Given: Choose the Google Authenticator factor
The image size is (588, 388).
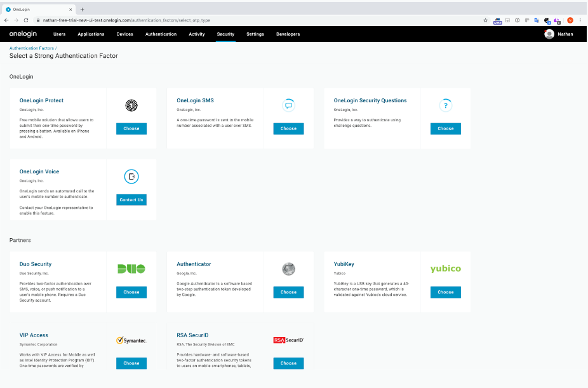Looking at the screenshot, I should point(288,292).
